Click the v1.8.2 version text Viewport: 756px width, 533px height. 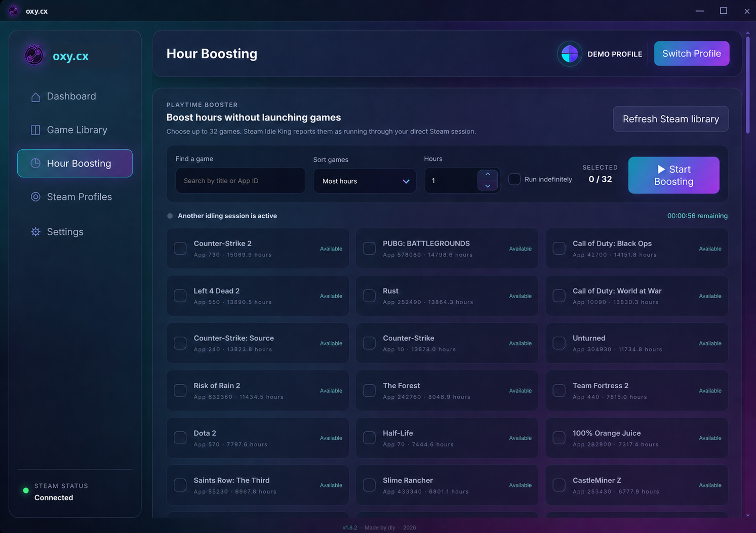tap(350, 527)
